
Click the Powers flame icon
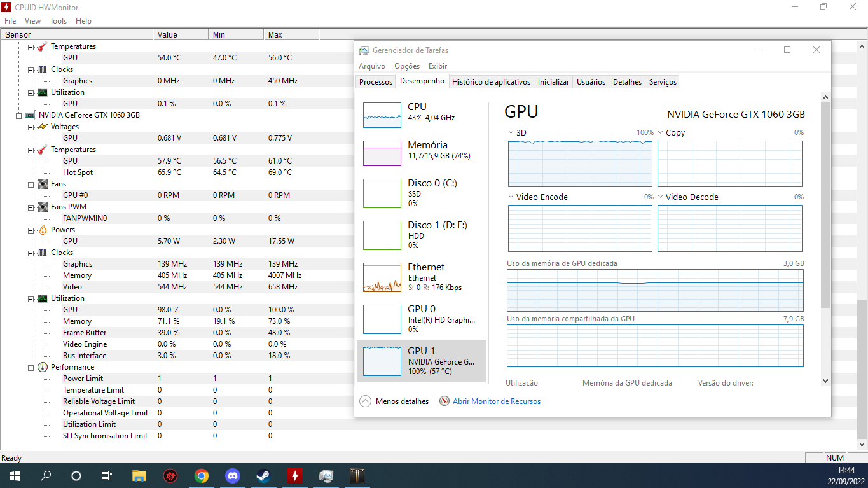[x=43, y=230]
